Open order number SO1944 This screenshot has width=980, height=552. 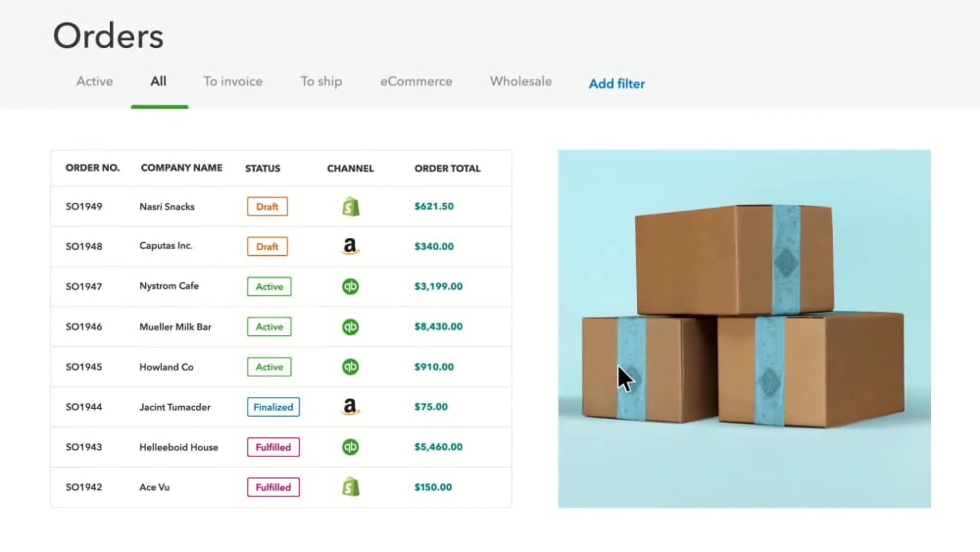pos(83,407)
